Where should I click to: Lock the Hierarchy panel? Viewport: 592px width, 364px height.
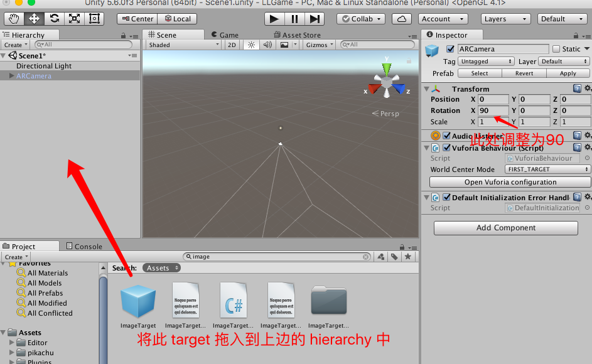[x=123, y=36]
